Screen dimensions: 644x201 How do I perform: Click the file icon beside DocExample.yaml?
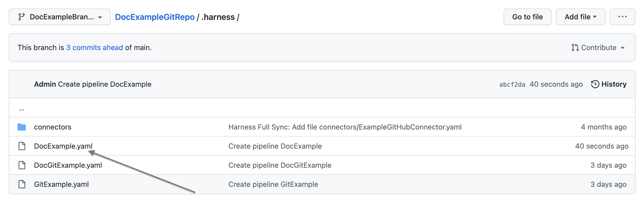tap(22, 146)
